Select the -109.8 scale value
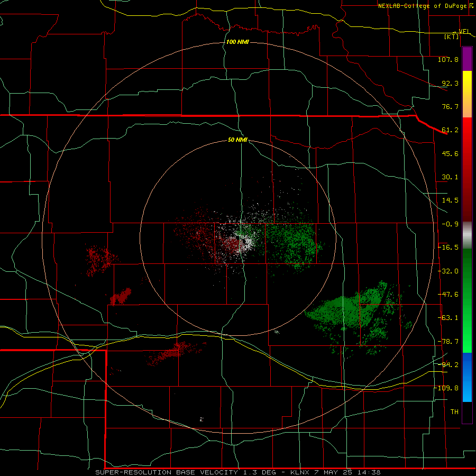This screenshot has height=476, width=476. click(x=446, y=388)
